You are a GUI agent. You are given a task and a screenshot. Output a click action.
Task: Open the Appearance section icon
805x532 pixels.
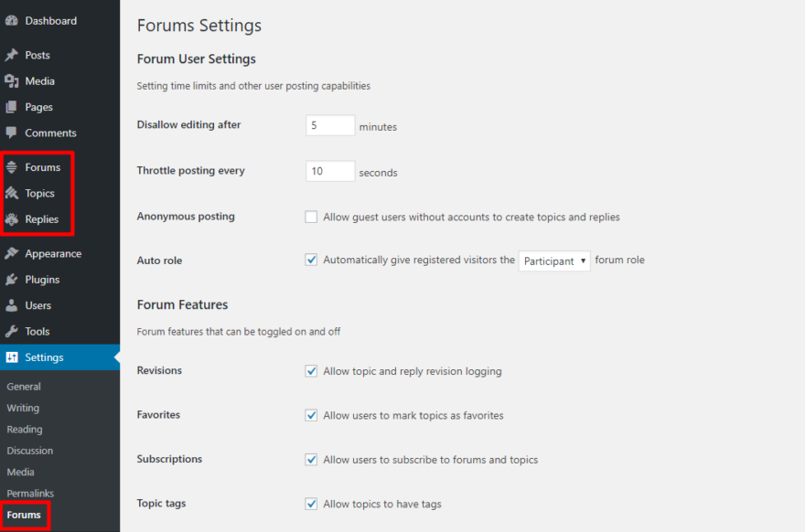(x=13, y=253)
